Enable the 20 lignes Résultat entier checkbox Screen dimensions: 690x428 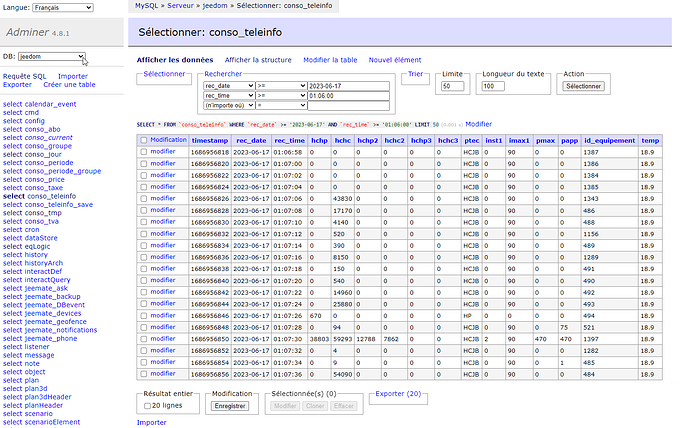(149, 406)
